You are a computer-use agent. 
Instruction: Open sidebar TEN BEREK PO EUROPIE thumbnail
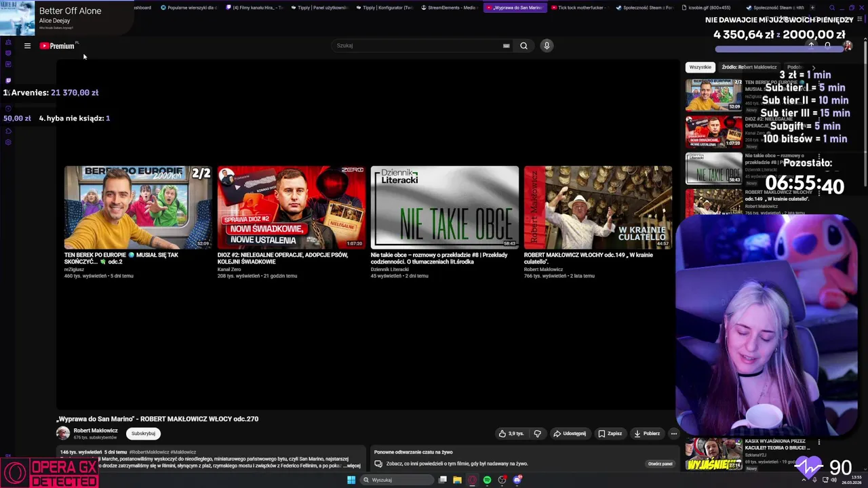coord(713,95)
